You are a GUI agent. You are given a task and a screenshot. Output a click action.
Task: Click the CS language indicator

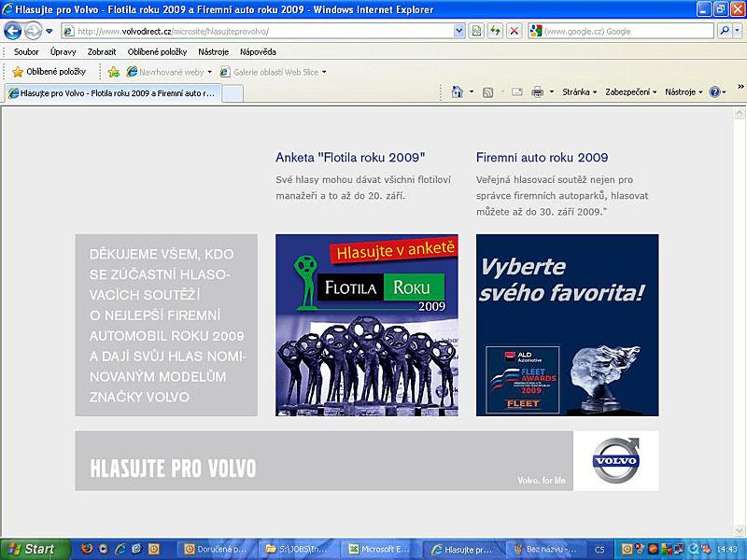pos(599,550)
